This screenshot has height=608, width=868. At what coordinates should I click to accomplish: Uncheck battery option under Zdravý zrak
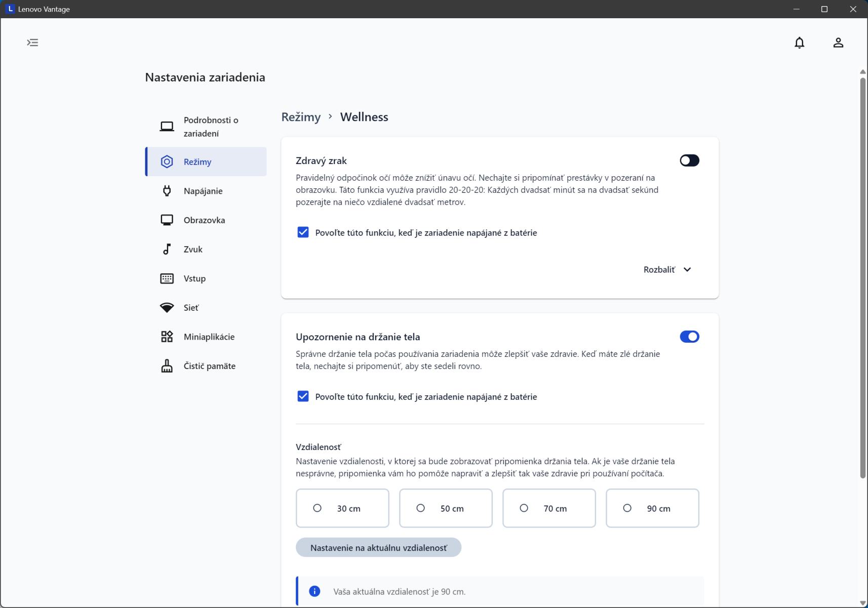click(303, 232)
